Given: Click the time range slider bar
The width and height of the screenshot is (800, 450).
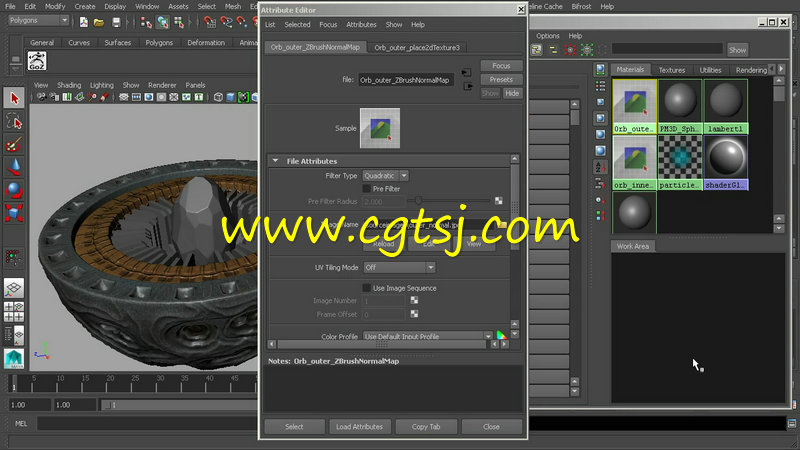Looking at the screenshot, I should pyautogui.click(x=181, y=405).
